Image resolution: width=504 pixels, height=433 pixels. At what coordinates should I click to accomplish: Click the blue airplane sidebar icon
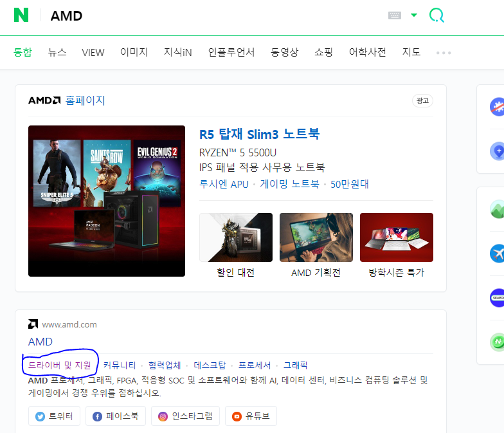498,253
